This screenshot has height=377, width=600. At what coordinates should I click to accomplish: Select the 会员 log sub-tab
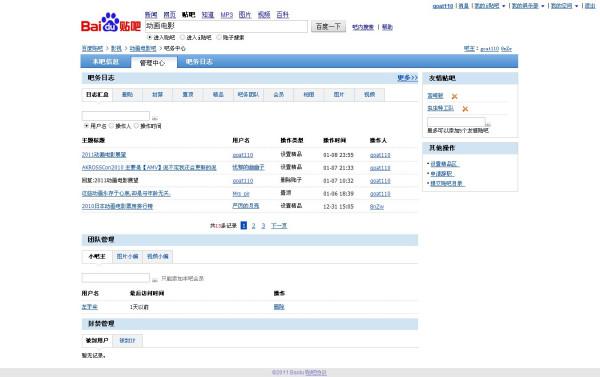279,95
